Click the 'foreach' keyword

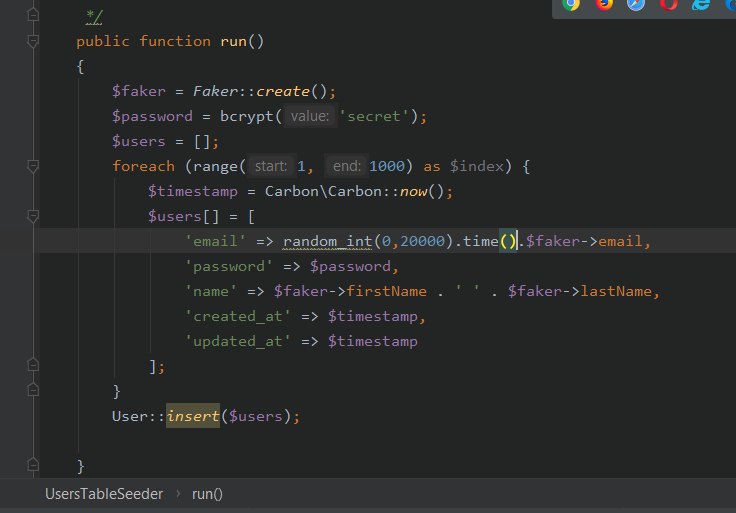click(x=143, y=166)
